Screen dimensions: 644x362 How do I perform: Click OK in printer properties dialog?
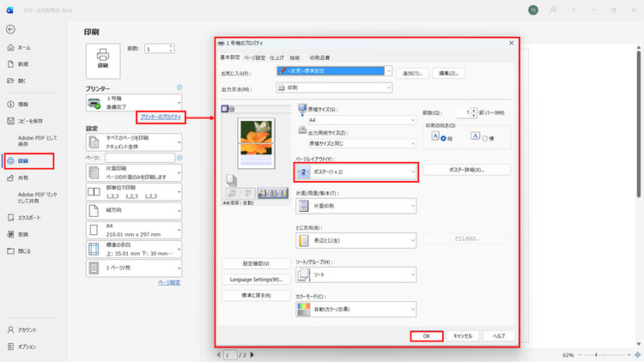[427, 336]
